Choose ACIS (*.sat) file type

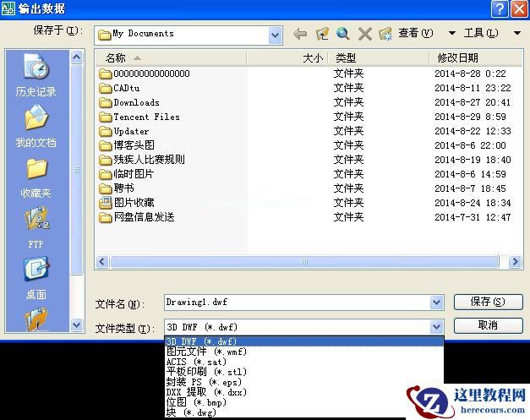pyautogui.click(x=303, y=362)
